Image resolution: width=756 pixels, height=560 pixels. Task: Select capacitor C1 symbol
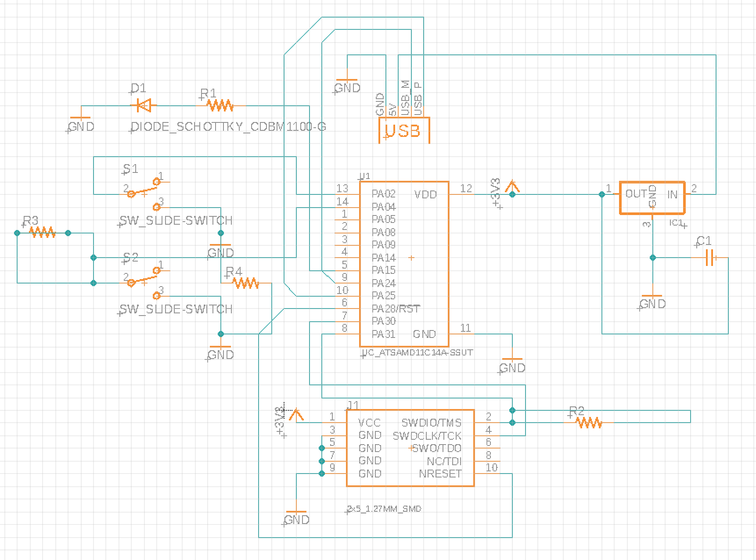(710, 258)
